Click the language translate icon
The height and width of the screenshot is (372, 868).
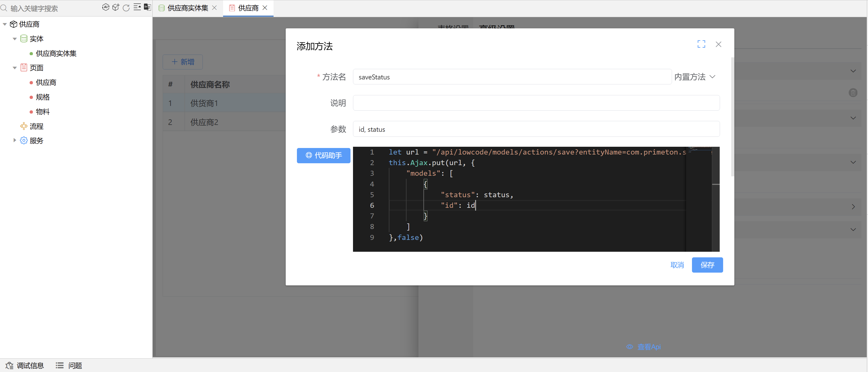[x=147, y=7]
